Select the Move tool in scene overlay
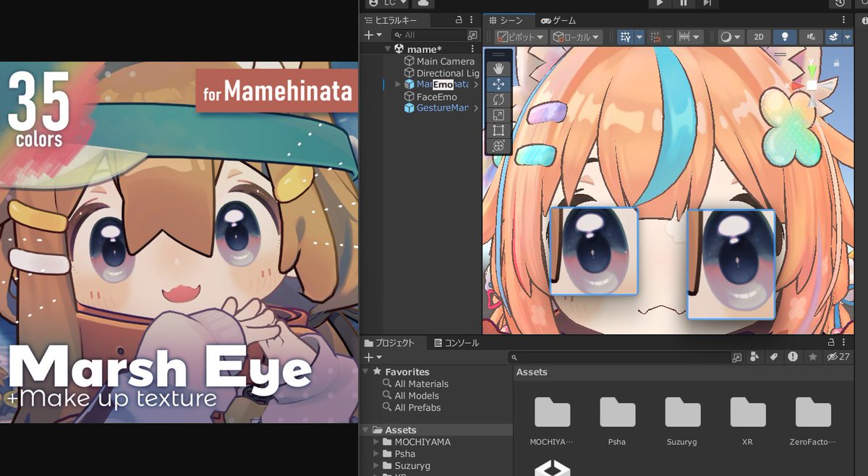Screen dimensions: 868x476 pyautogui.click(x=498, y=85)
